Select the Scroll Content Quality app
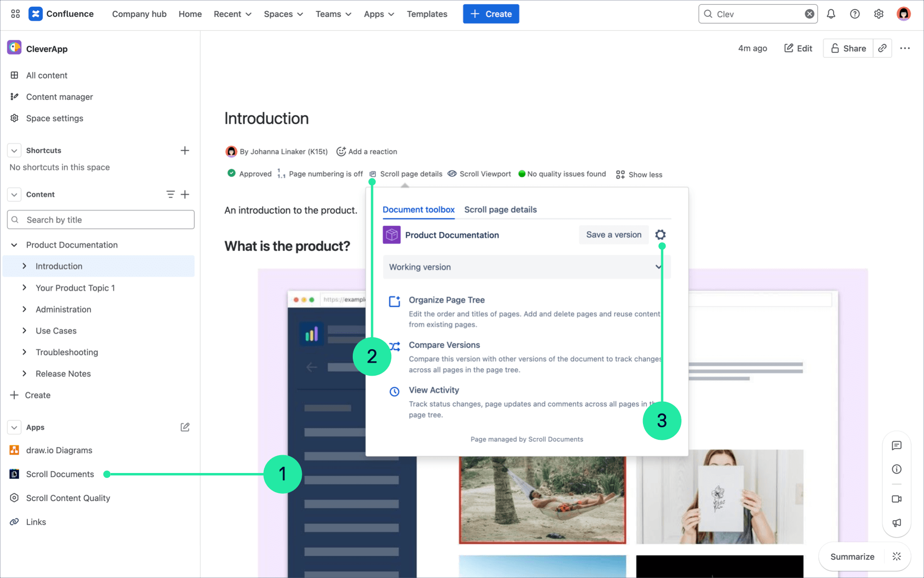This screenshot has height=578, width=924. [x=67, y=498]
